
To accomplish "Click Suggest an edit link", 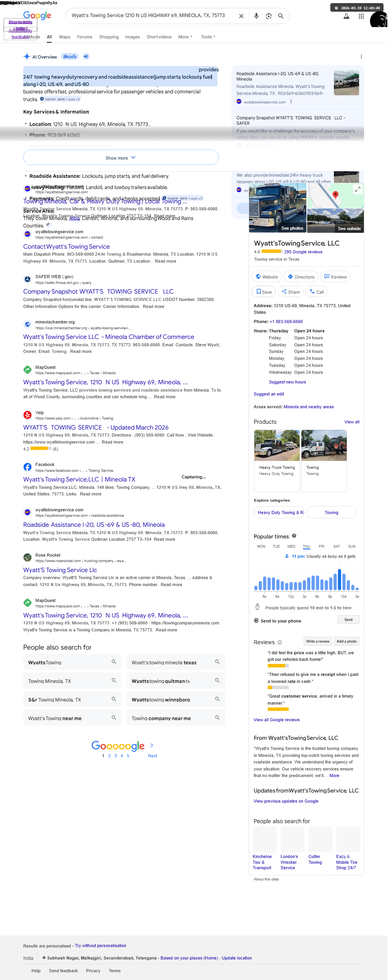I will tap(269, 394).
